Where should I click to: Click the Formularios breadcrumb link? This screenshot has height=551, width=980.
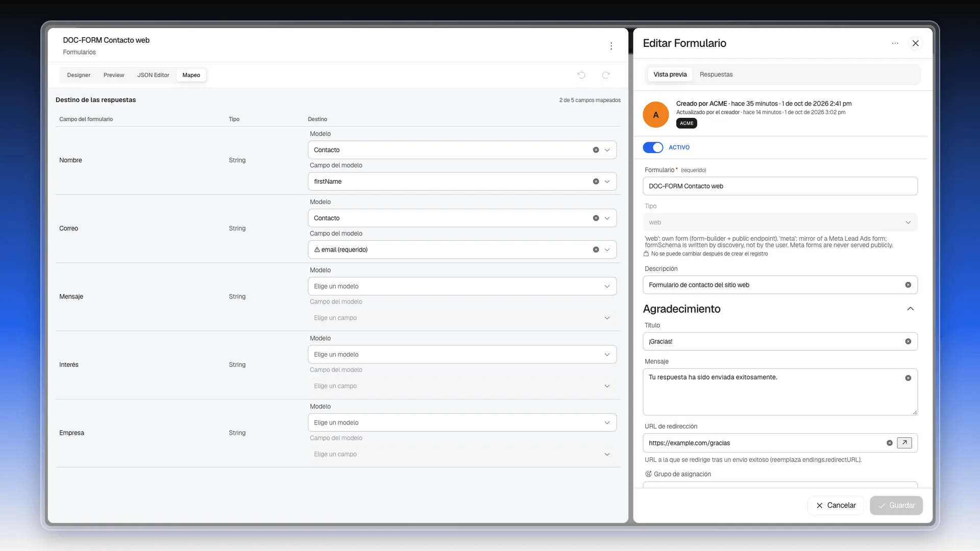[x=79, y=53]
